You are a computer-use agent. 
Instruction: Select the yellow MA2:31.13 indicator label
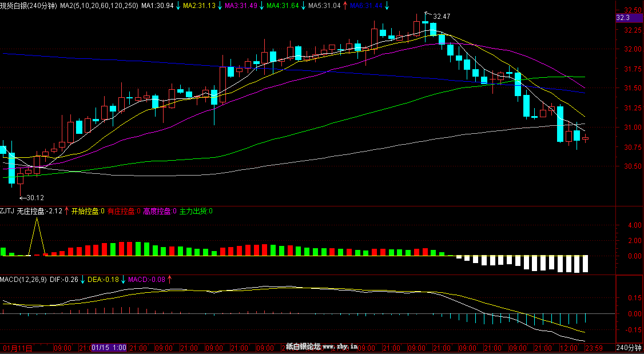(199, 6)
